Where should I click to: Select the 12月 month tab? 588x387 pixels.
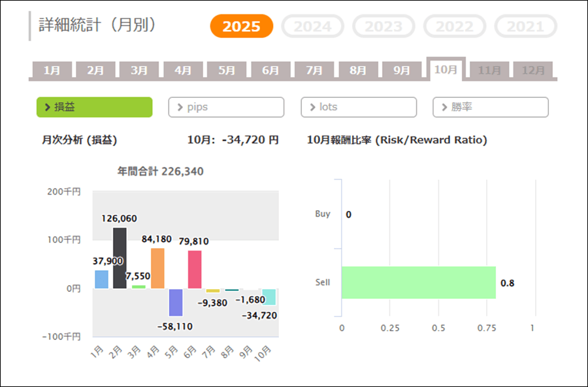[533, 70]
